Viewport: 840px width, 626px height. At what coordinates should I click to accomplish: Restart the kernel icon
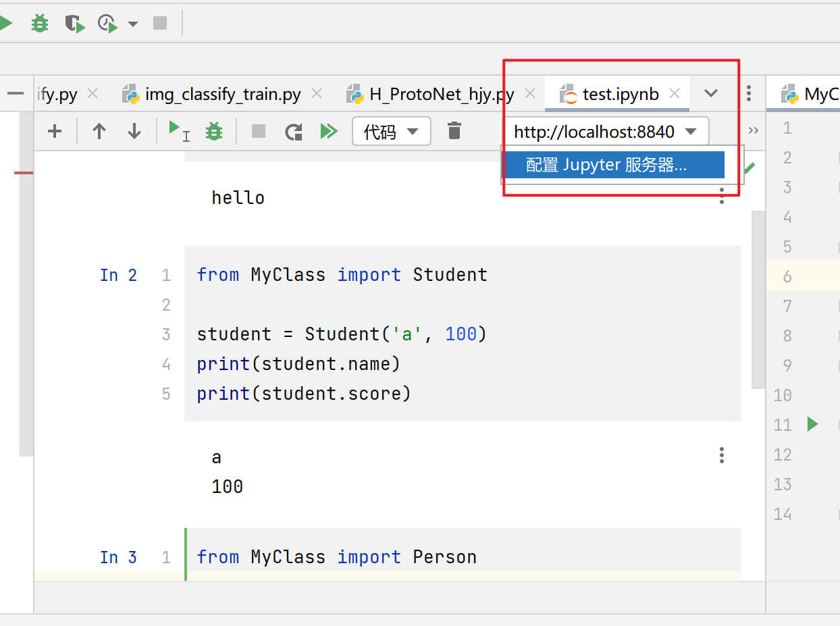click(294, 131)
